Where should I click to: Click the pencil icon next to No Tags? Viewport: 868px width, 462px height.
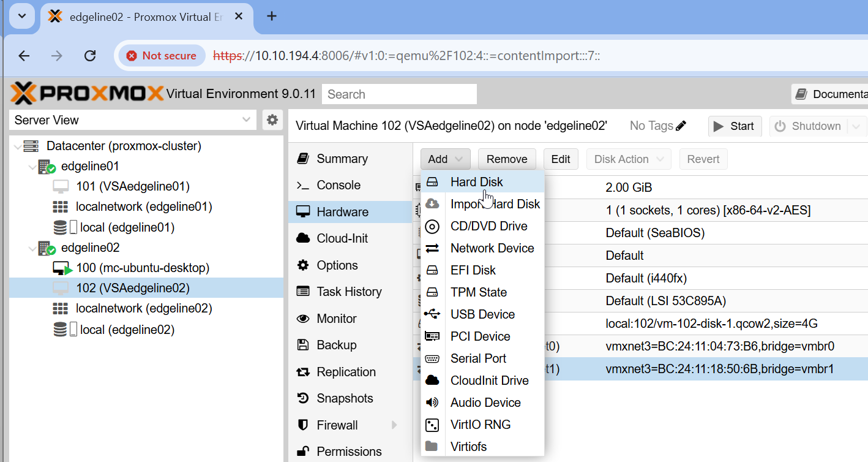click(681, 126)
